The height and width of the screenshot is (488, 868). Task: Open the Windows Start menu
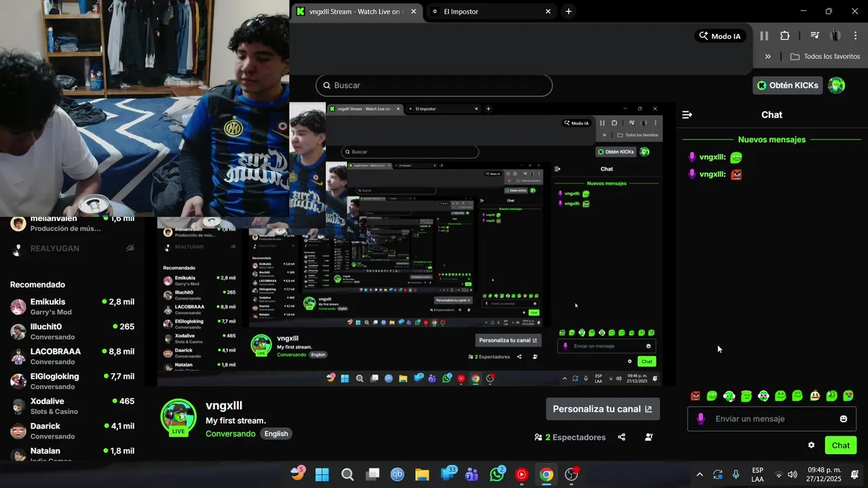click(322, 474)
